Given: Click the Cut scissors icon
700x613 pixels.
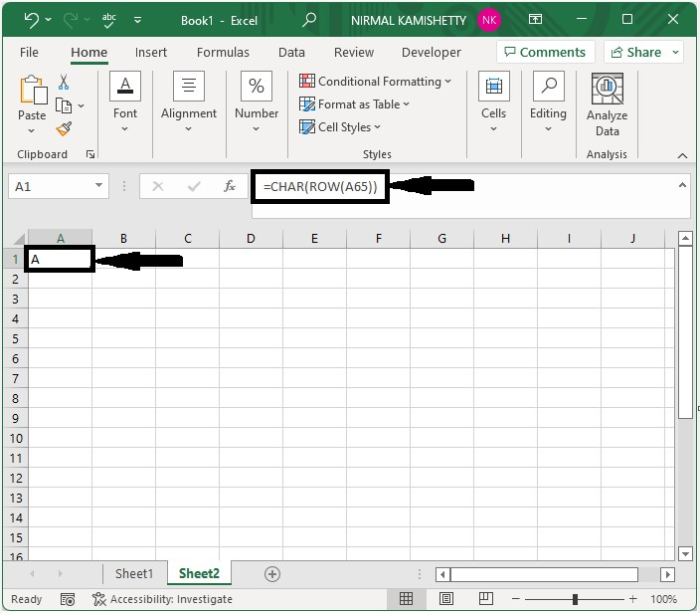Looking at the screenshot, I should (63, 82).
